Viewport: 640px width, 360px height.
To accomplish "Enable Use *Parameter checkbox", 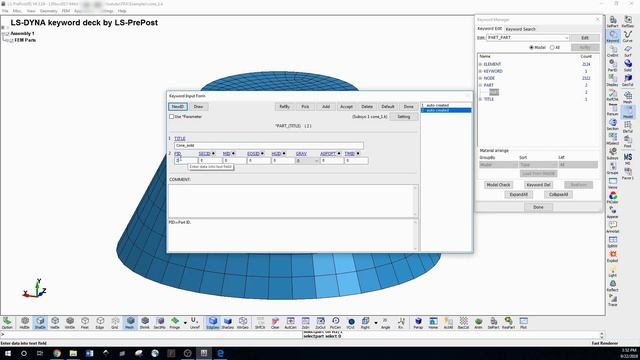I will 171,117.
